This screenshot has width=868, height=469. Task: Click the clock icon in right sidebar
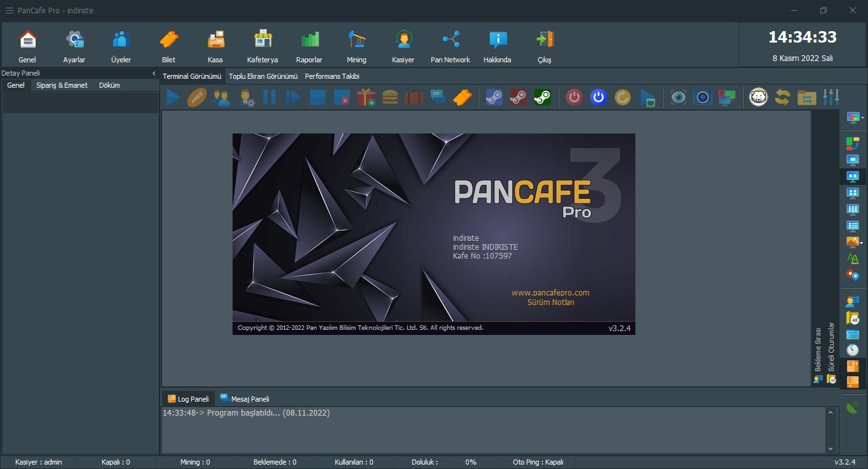(x=853, y=350)
